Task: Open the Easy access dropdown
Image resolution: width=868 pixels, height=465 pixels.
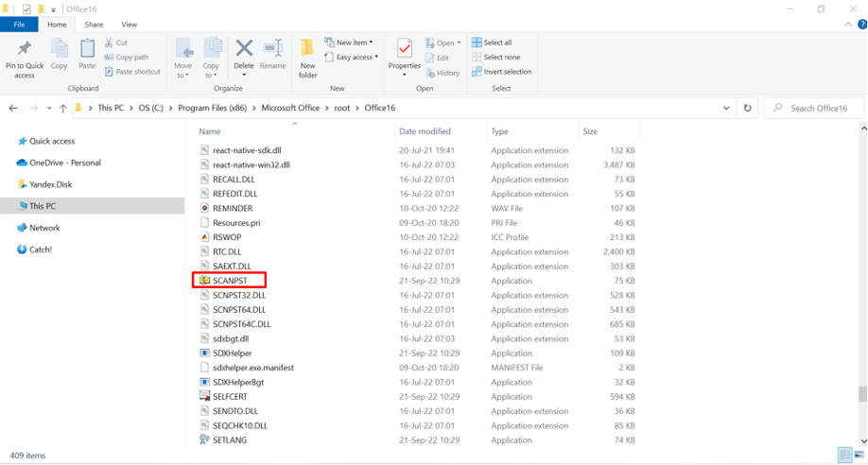Action: pyautogui.click(x=352, y=57)
